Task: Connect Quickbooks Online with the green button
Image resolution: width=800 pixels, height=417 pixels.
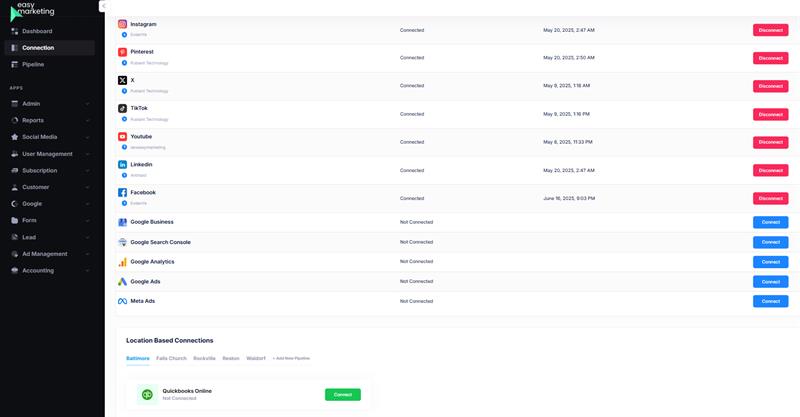Action: click(x=343, y=395)
